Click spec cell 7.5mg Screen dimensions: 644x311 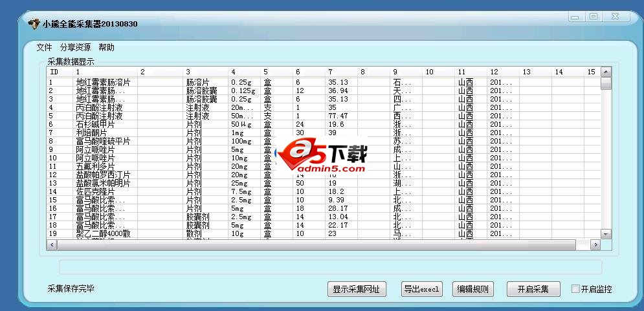pyautogui.click(x=241, y=191)
